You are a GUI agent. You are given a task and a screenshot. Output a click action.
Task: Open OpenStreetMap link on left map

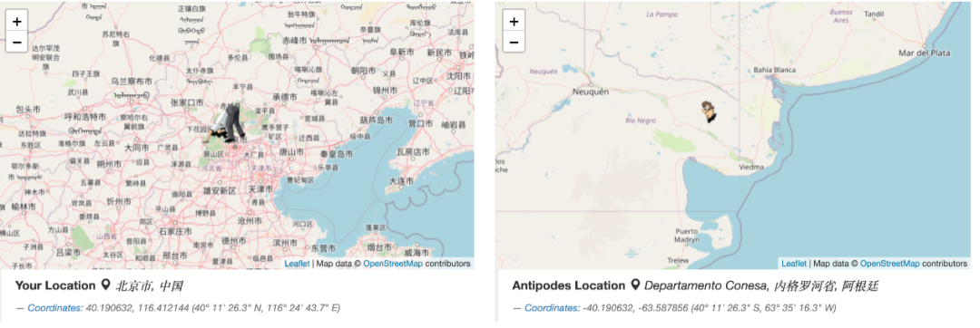click(393, 264)
